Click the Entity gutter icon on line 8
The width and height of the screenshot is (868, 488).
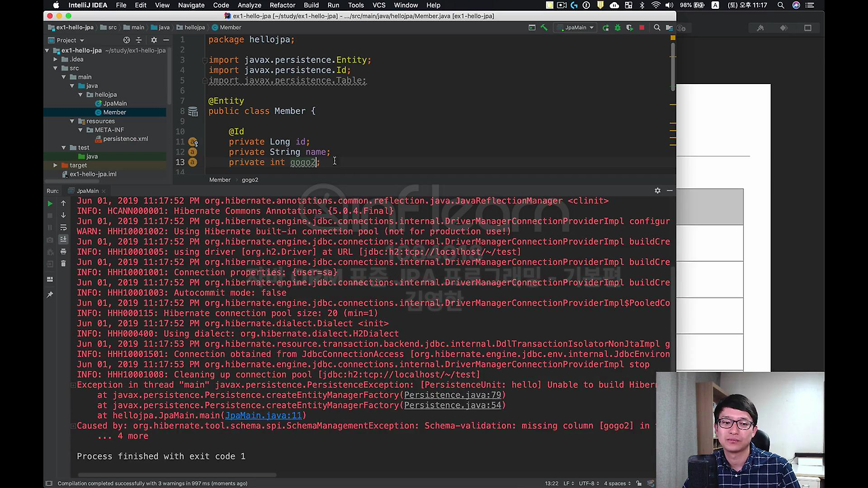[x=193, y=111]
